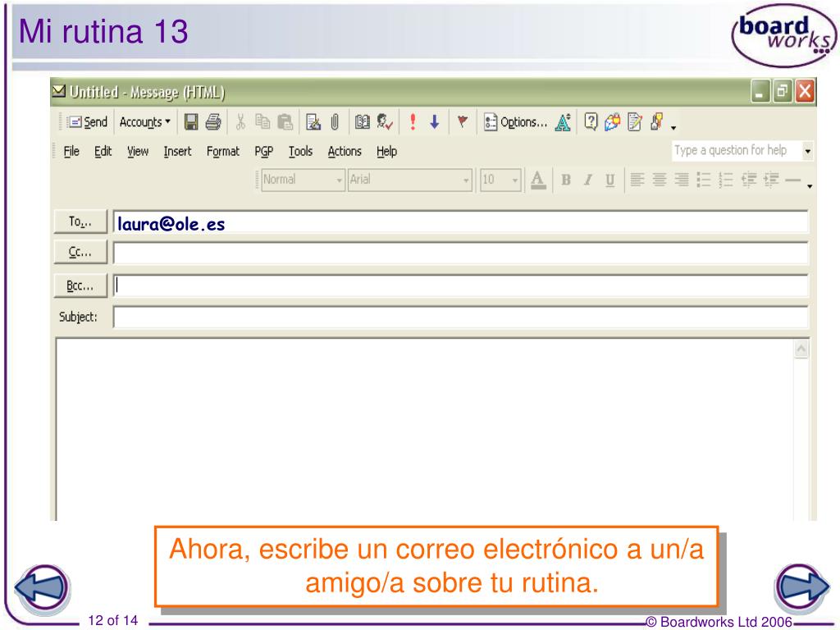This screenshot has width=840, height=630.
Task: Click the Paste clipboard icon
Action: click(285, 122)
